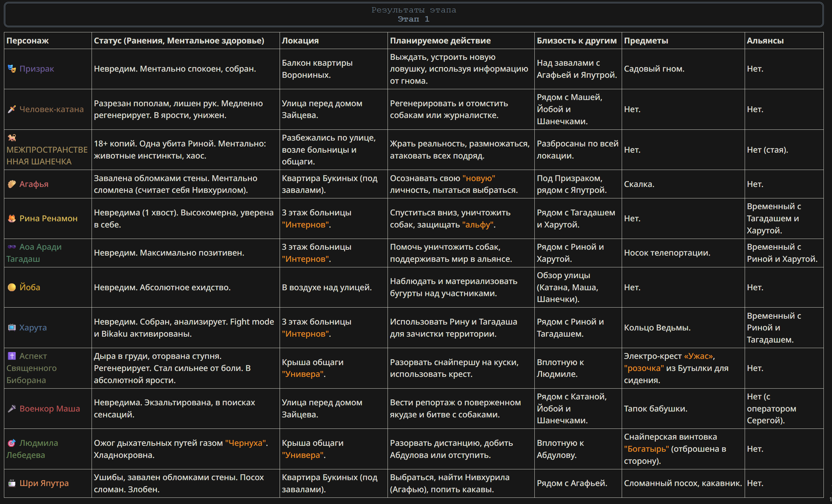This screenshot has height=504, width=832.
Task: Select the Шри Япутра name
Action: 44,483
